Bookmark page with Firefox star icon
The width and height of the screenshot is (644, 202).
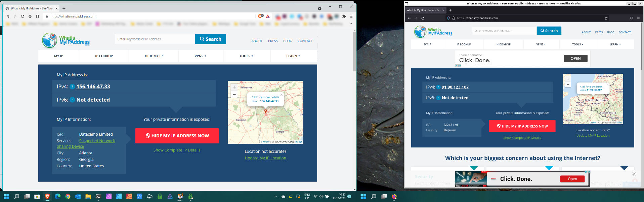tap(606, 18)
